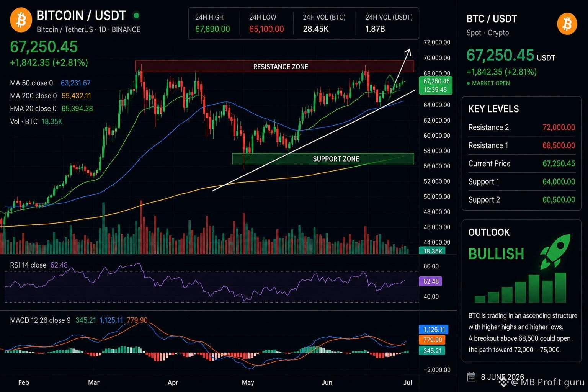Click the Bitcoin logo beside the BITCOIN / USDT title
The image size is (588, 392).
(21, 21)
